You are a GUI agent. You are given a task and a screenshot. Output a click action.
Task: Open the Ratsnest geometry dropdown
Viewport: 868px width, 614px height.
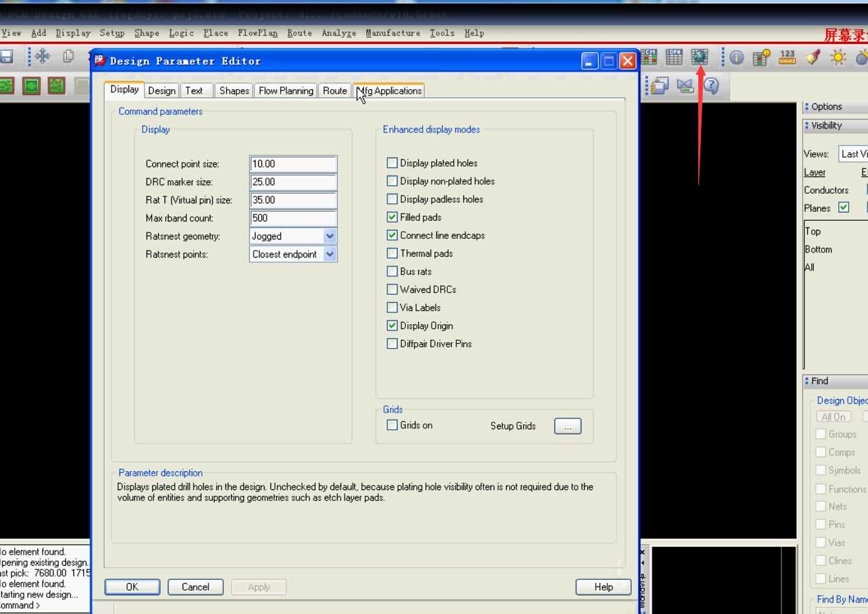(x=330, y=236)
